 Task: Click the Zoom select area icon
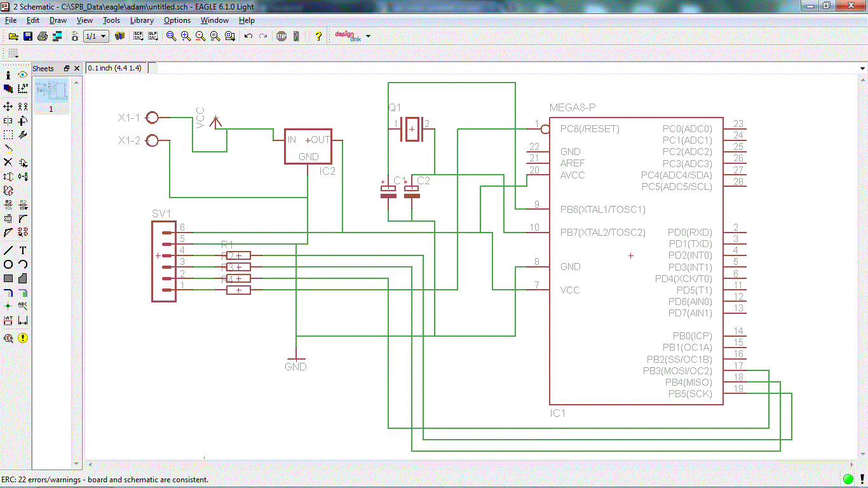tap(229, 36)
